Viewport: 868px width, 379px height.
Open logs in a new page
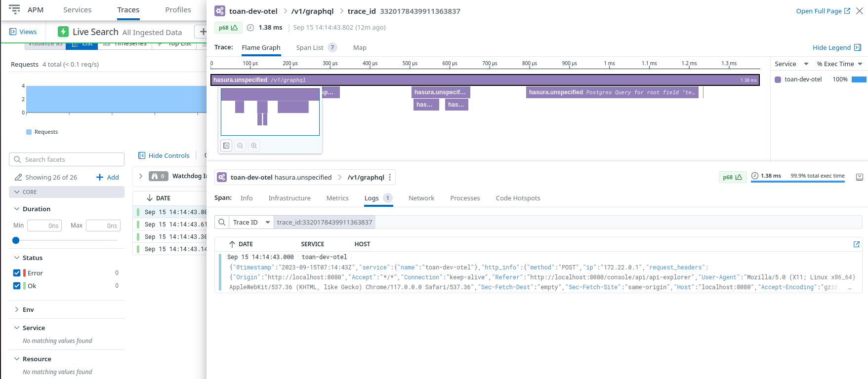857,244
